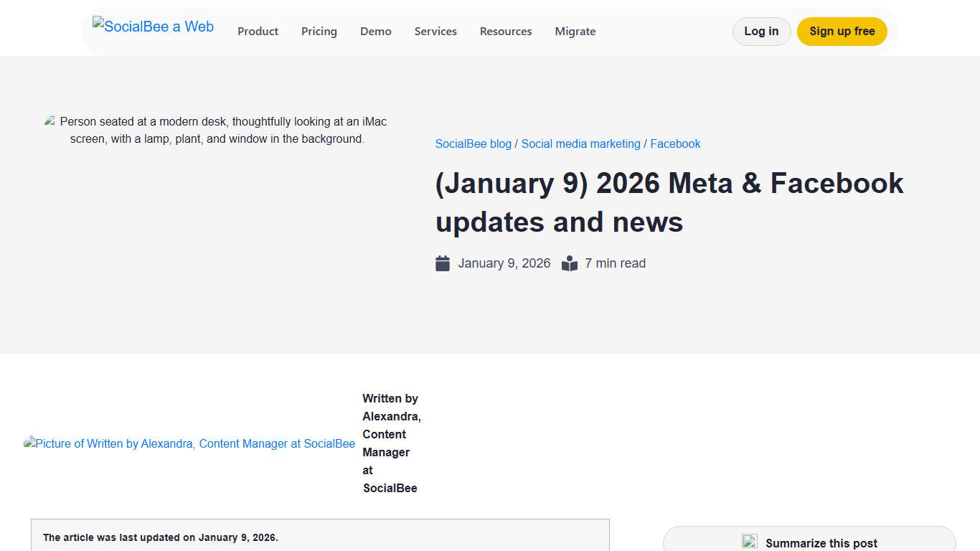The width and height of the screenshot is (980, 551).
Task: Select Pricing in the navigation bar
Action: click(x=319, y=31)
